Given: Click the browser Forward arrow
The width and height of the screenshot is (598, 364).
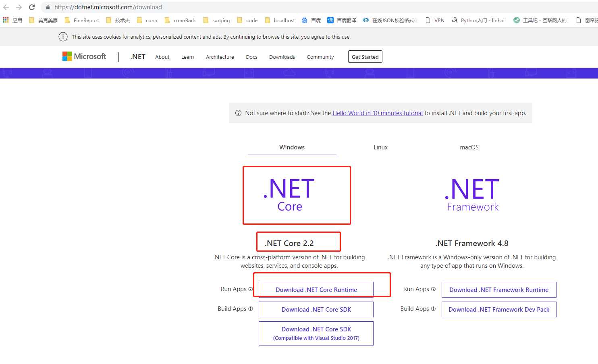Looking at the screenshot, I should coord(19,7).
